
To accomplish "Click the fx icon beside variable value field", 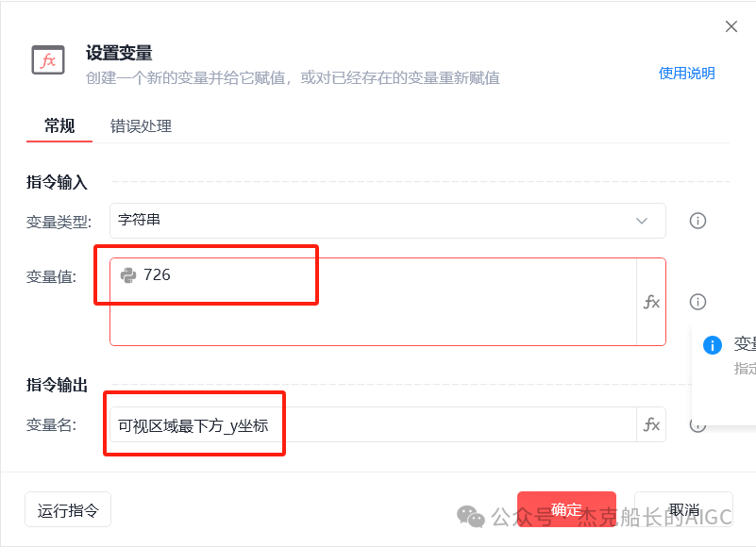I will (651, 302).
